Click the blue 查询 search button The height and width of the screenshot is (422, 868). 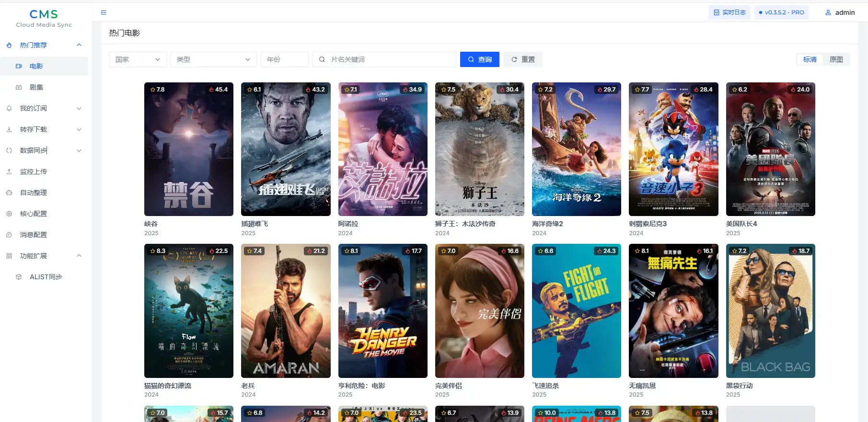click(x=479, y=59)
